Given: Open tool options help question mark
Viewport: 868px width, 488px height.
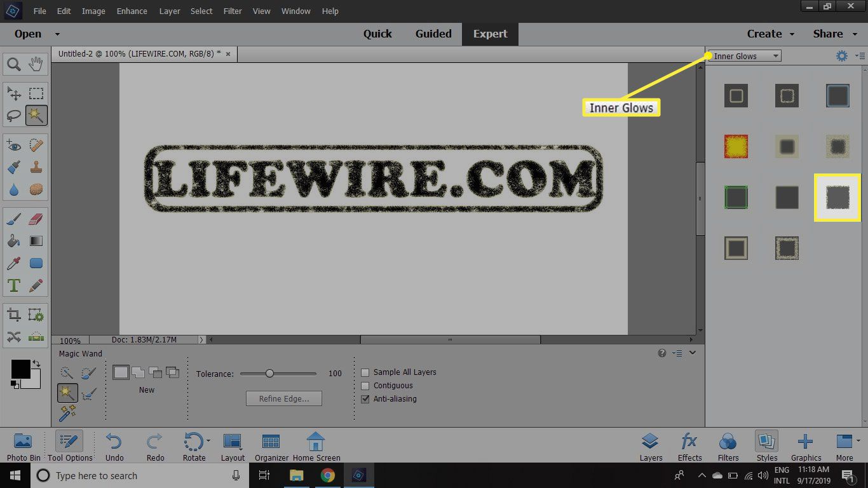Looking at the screenshot, I should click(x=662, y=353).
